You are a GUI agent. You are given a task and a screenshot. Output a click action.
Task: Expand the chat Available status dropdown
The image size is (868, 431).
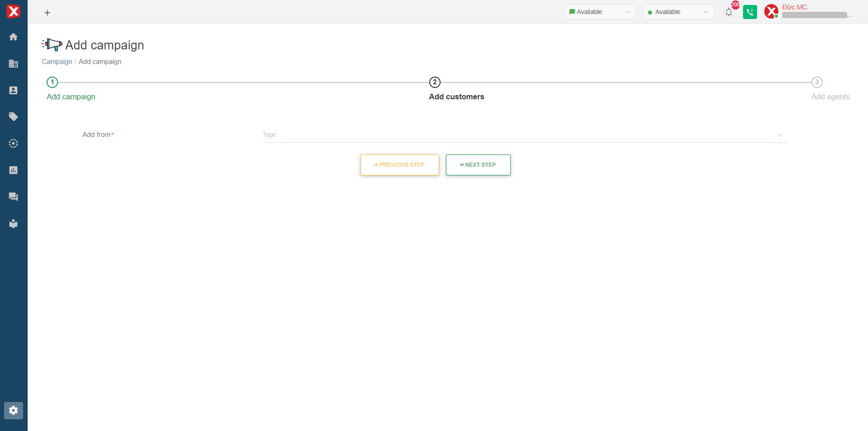point(599,12)
